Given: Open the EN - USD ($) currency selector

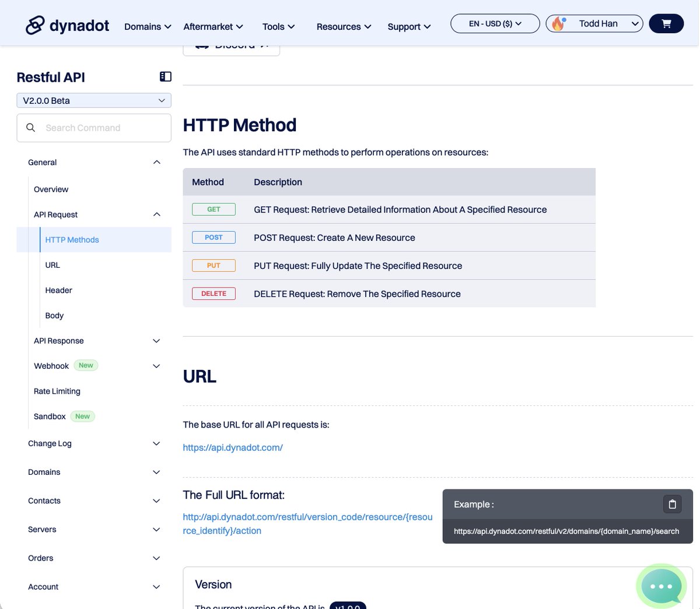Looking at the screenshot, I should click(x=495, y=23).
